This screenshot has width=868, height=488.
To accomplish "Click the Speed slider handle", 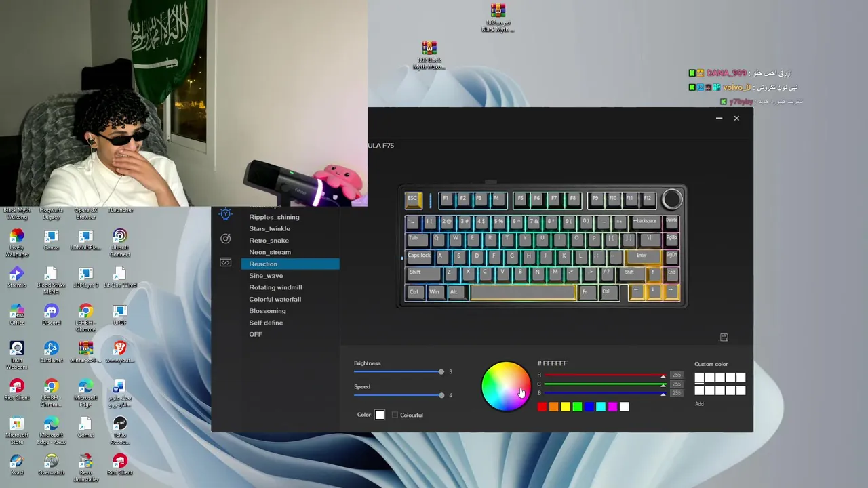I will [441, 395].
